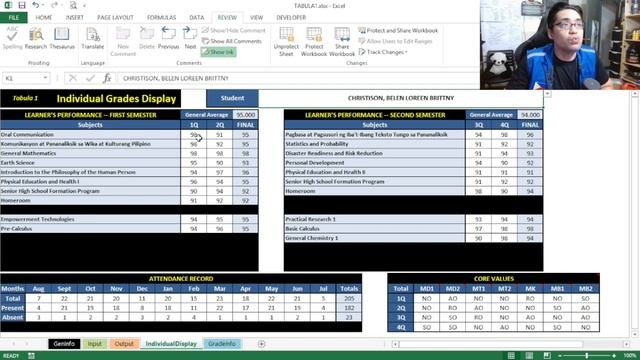
Task: Click the macro record icon in status bar
Action: click(31, 356)
